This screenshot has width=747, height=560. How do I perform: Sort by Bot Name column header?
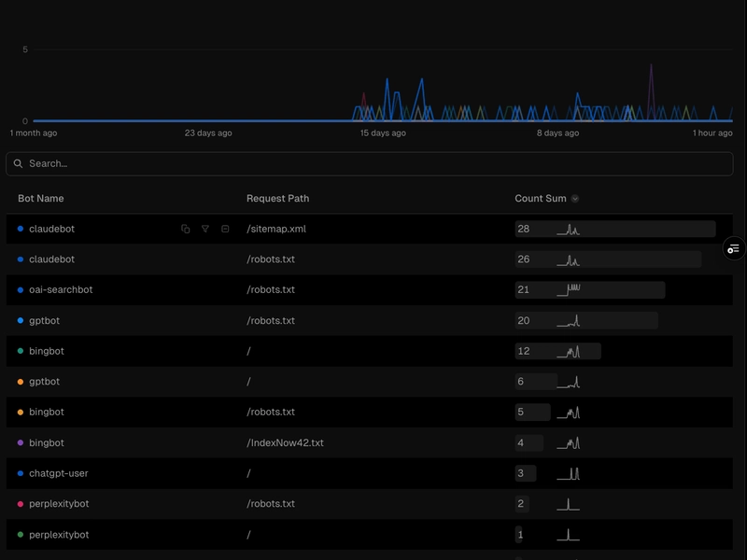[41, 199]
